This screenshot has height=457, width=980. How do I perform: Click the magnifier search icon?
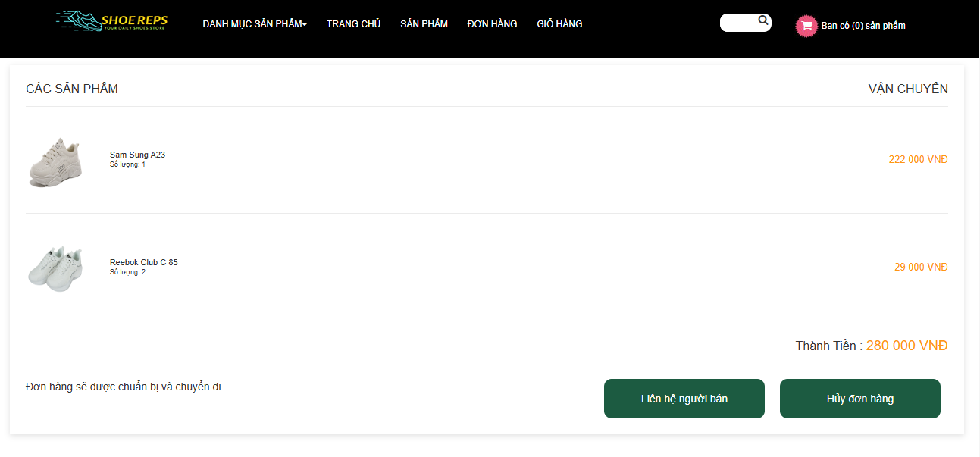pos(763,21)
